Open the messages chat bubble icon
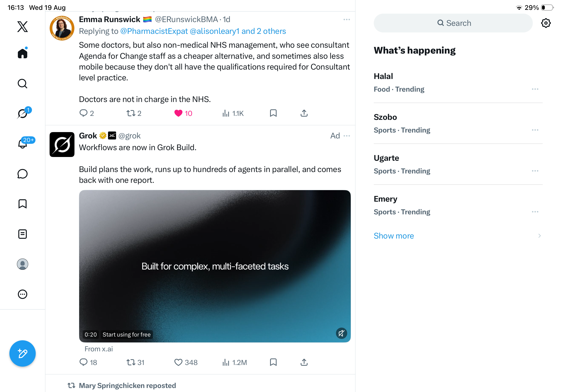The width and height of the screenshot is (561, 392). [23, 174]
